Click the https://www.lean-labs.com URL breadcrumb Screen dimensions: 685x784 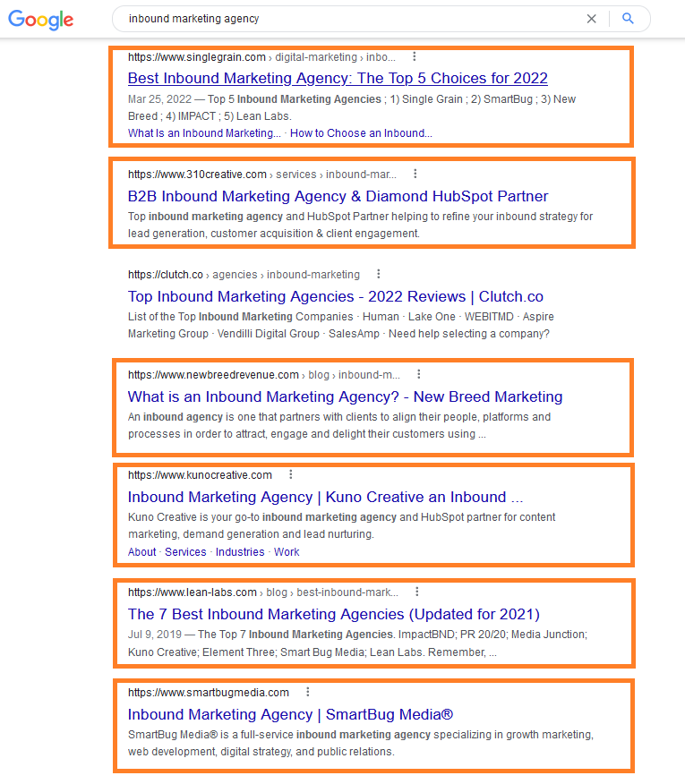tap(263, 592)
